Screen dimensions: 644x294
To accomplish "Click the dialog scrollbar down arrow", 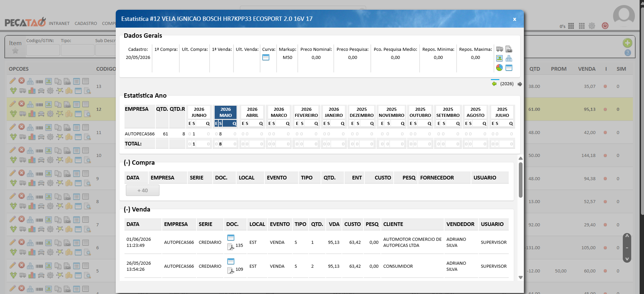I will [521, 277].
